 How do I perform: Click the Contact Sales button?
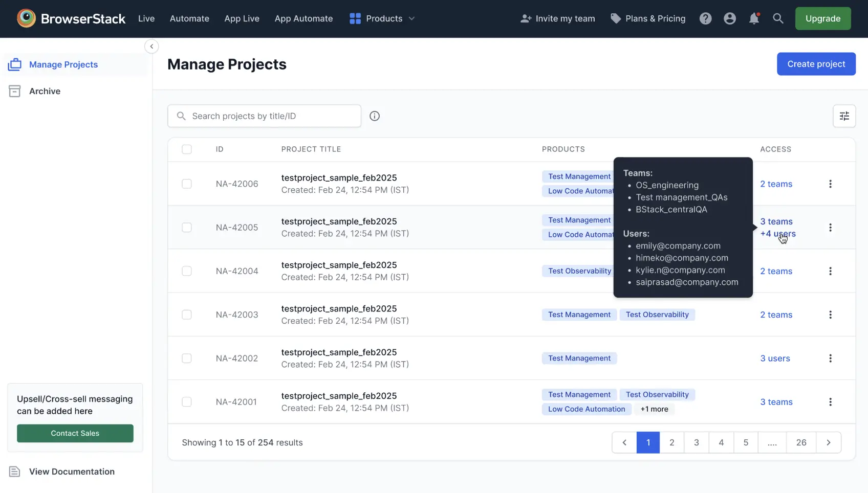coord(75,433)
